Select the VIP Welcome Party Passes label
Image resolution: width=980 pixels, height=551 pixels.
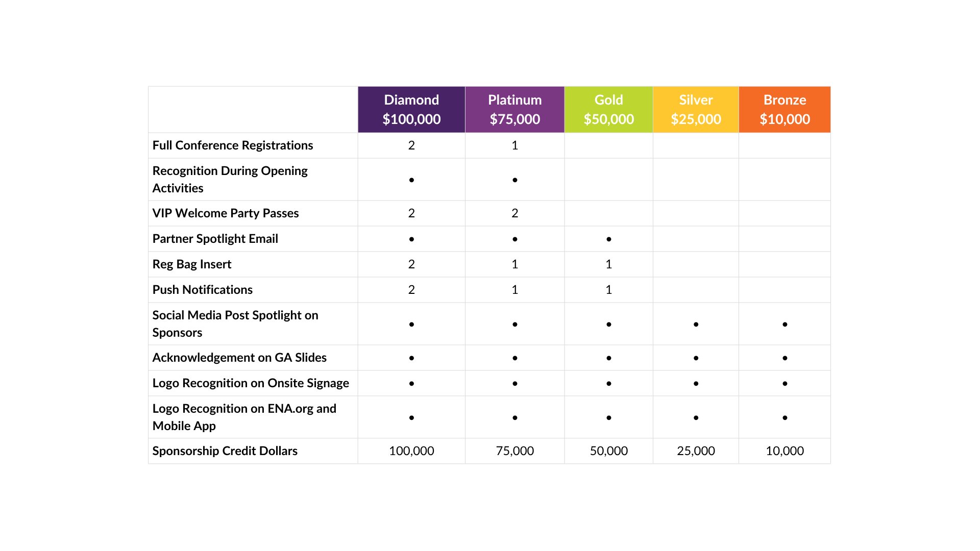click(x=226, y=213)
